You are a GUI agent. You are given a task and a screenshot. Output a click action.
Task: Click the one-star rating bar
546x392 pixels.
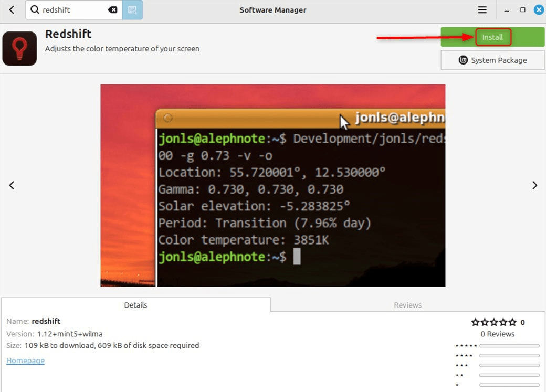[509, 385]
